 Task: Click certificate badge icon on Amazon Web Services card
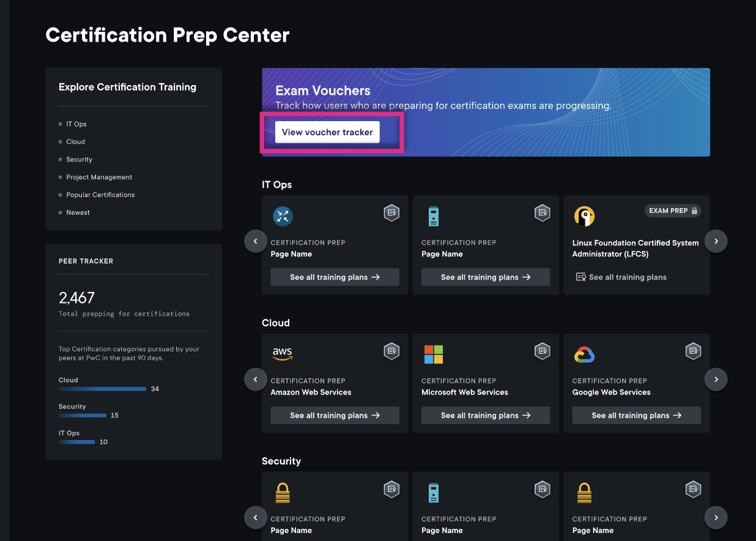tap(391, 351)
